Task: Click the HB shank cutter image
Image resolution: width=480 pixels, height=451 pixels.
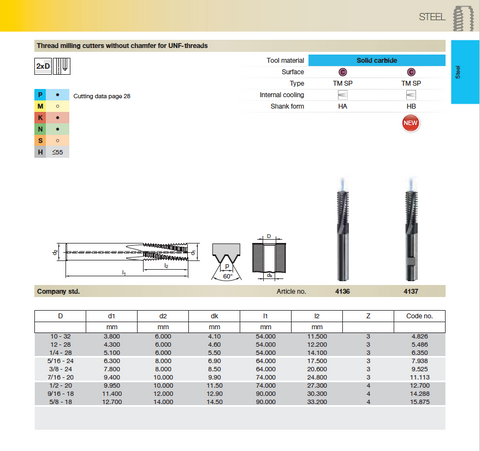Action: coord(411,230)
